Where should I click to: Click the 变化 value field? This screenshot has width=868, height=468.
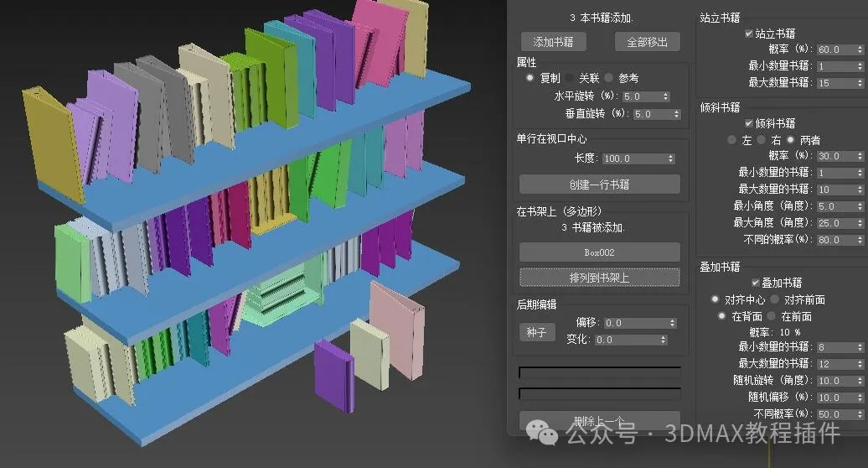pos(628,340)
